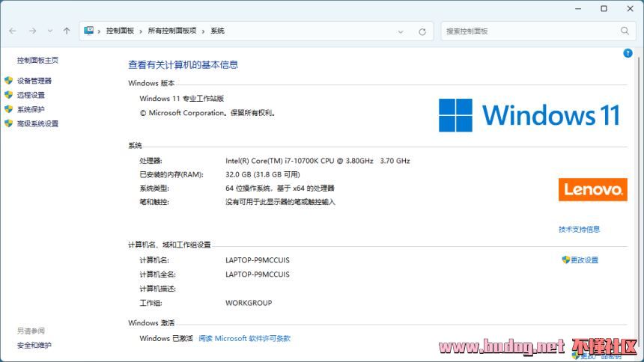Open 高级系统设置 from the sidebar
The image size is (644, 362).
(37, 124)
